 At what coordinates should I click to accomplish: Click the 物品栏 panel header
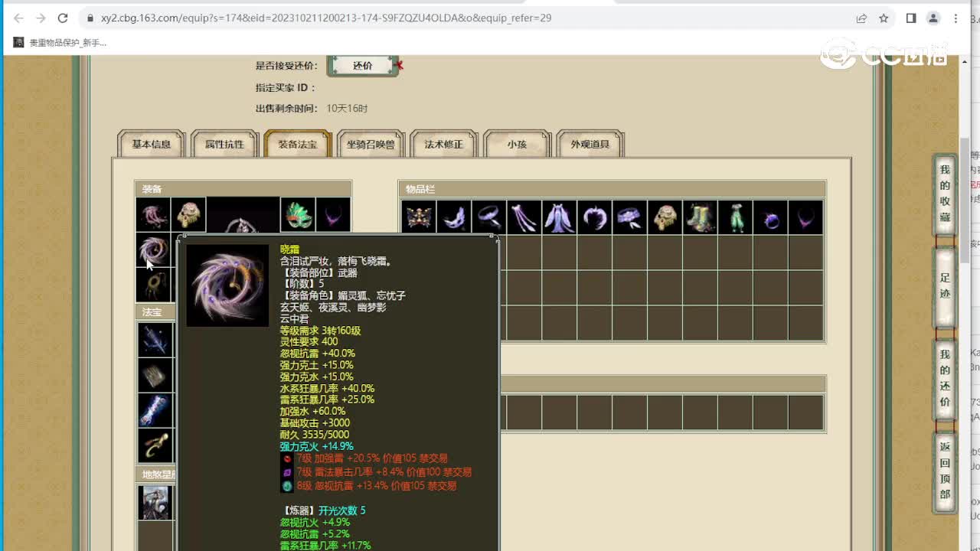click(612, 189)
